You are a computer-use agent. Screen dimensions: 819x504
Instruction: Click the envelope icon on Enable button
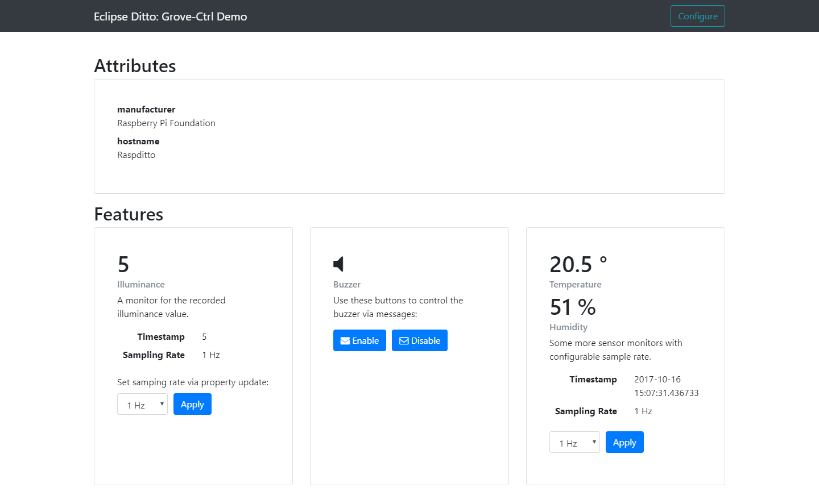tap(345, 341)
